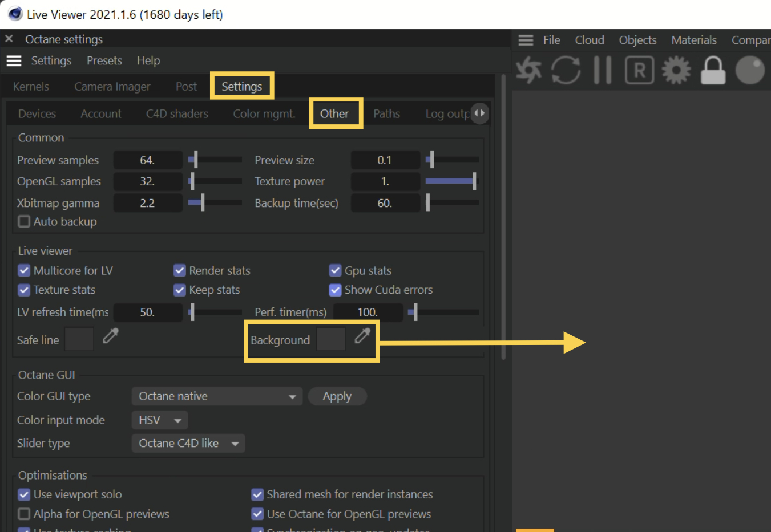Toggle the Render stats checkbox
The image size is (771, 532).
180,270
